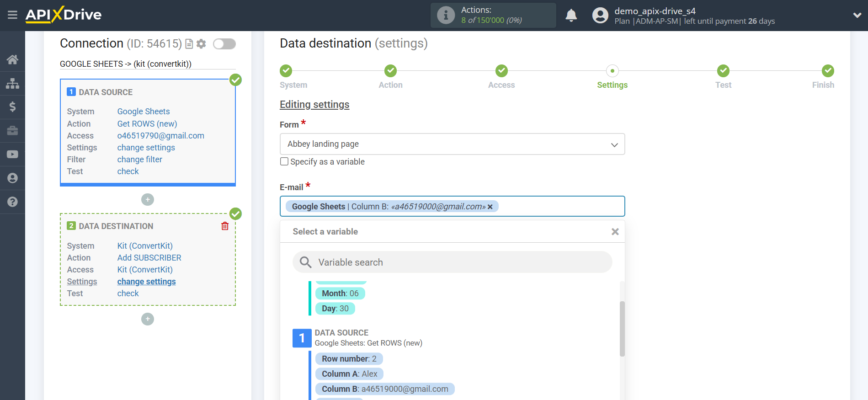868x400 pixels.
Task: Delete the data destination with trash icon
Action: 225,226
